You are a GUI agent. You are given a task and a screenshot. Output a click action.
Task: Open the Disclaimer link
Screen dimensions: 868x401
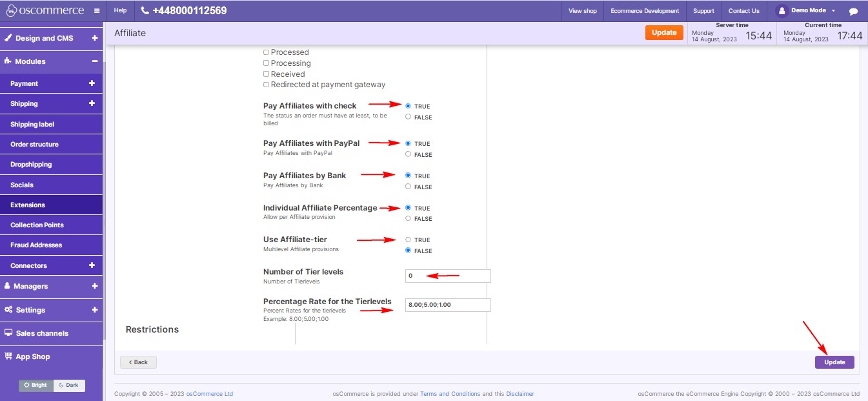[520, 394]
